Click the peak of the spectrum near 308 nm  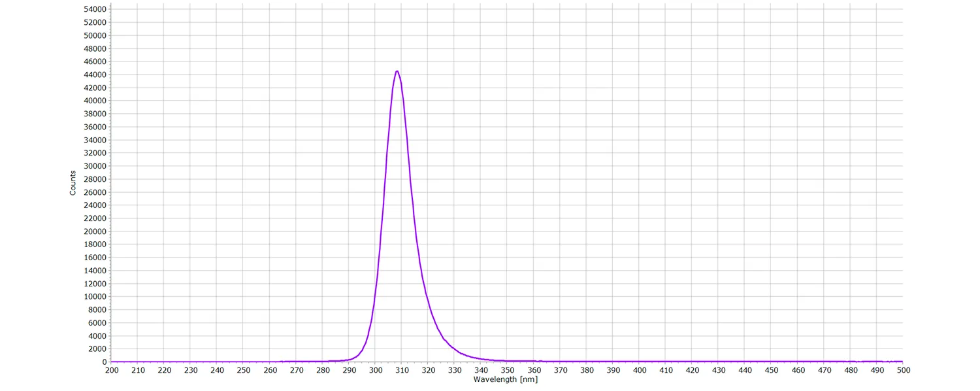[397, 72]
